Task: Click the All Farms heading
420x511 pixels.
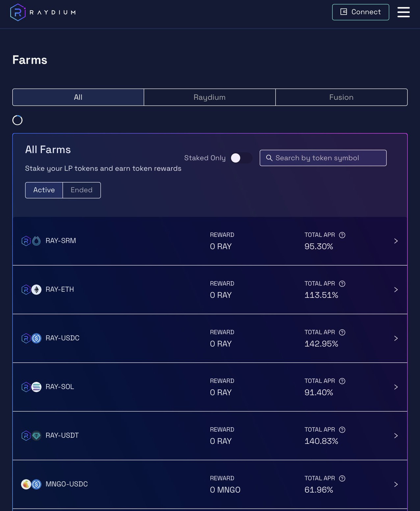Action: 48,150
